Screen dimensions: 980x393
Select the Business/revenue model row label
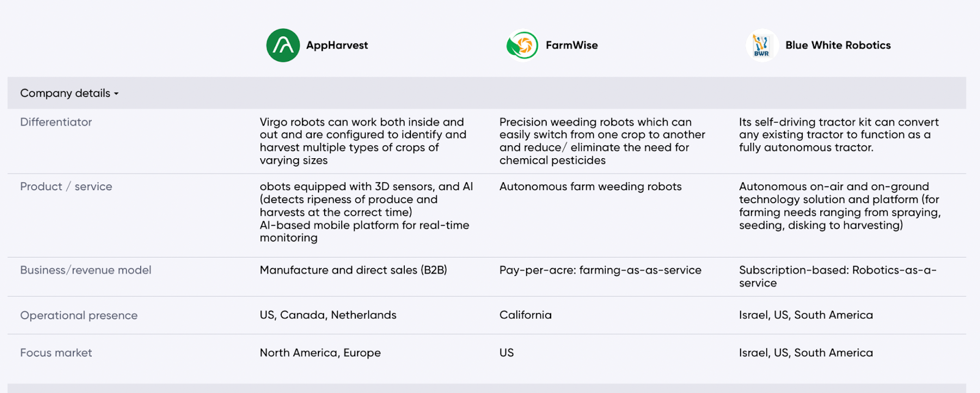point(86,270)
